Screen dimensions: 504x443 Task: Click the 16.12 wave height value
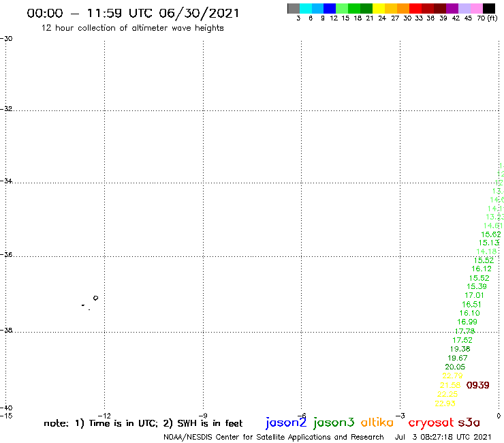coord(482,269)
